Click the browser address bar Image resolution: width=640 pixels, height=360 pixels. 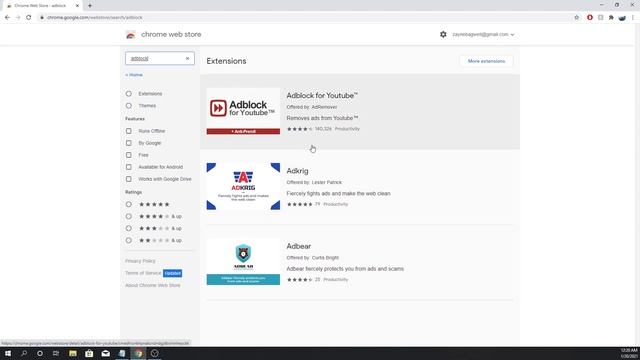(x=306, y=18)
